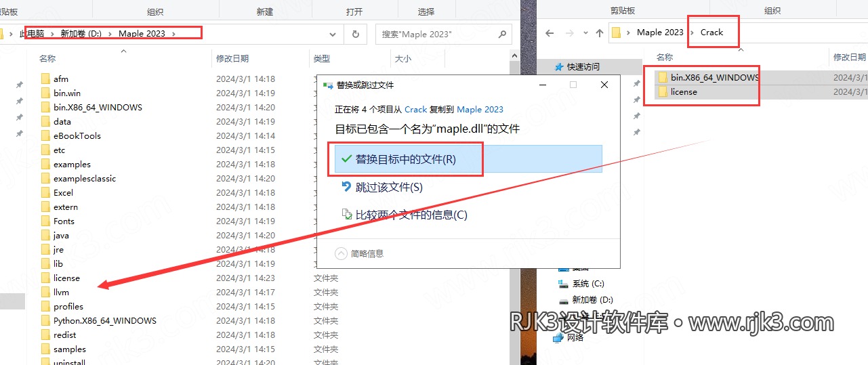Go up one level in Crack window
Screen dimensions: 868x365
click(600, 33)
